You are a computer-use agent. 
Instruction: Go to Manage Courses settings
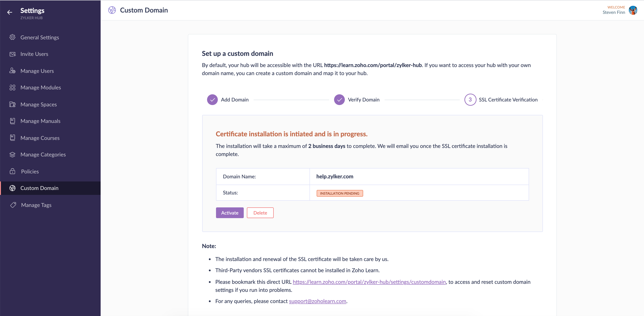(x=40, y=138)
